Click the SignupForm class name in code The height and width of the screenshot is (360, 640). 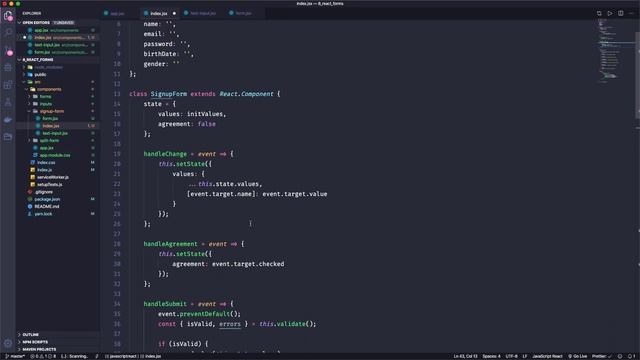tap(169, 94)
